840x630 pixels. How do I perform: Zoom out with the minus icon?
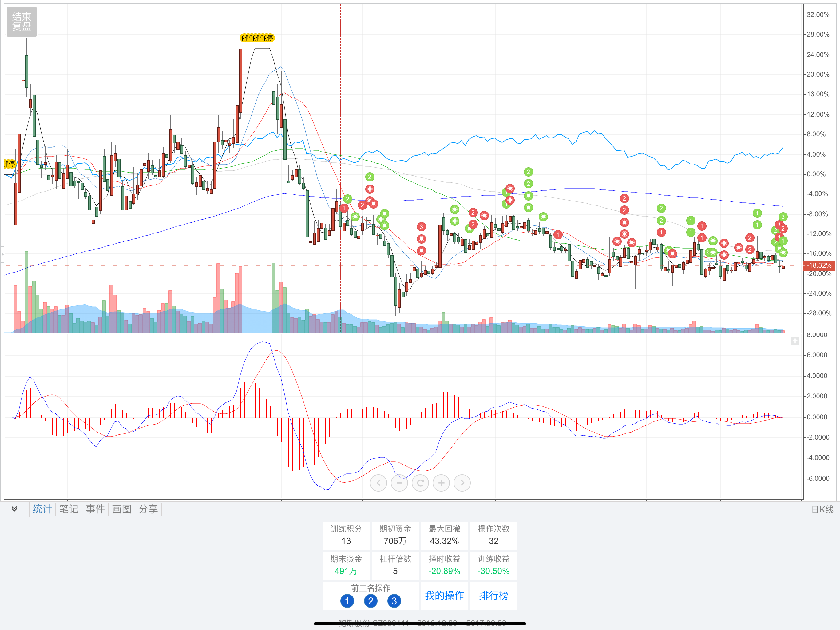pyautogui.click(x=399, y=483)
